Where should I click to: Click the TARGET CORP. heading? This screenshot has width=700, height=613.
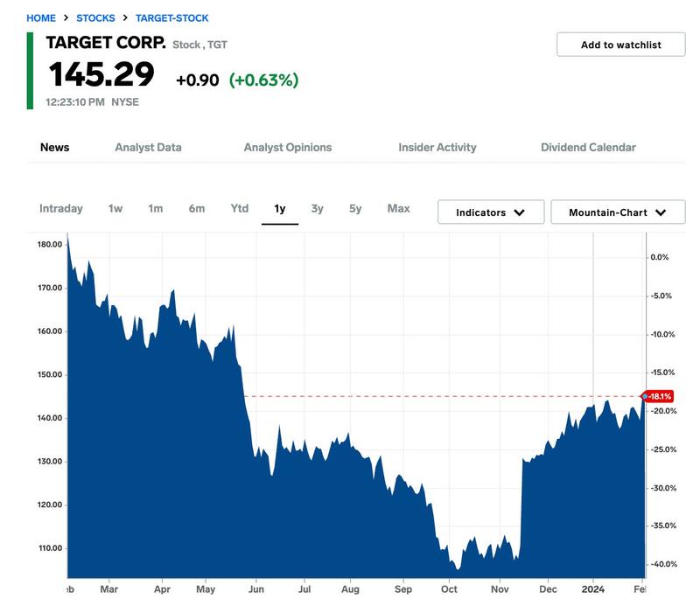pos(106,43)
